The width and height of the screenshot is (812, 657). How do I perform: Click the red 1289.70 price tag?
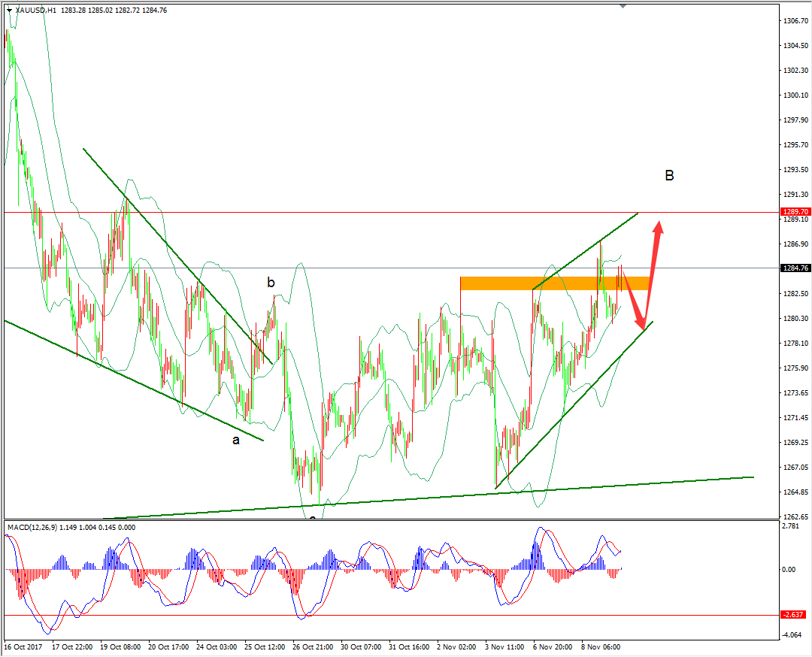(x=796, y=212)
